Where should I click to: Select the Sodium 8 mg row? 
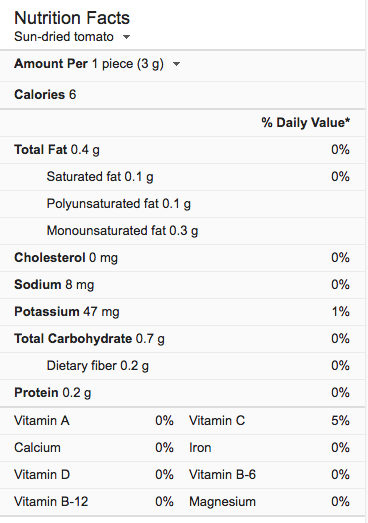coord(182,285)
